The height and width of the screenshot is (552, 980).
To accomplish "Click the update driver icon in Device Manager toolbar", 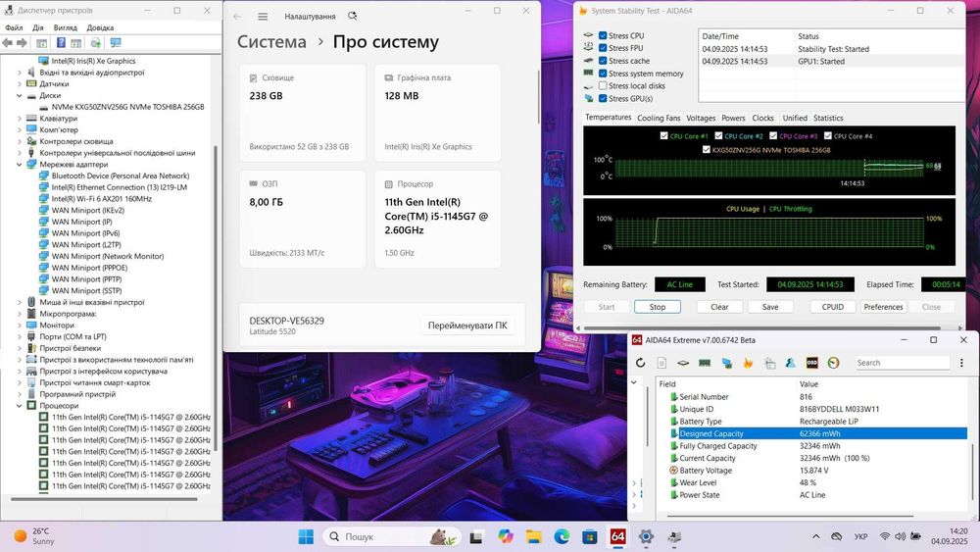I will tap(96, 42).
